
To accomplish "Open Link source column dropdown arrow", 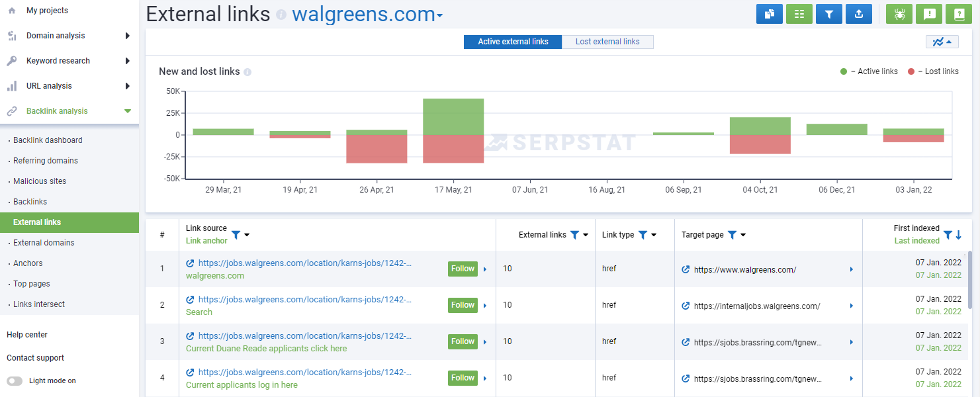I will point(247,235).
